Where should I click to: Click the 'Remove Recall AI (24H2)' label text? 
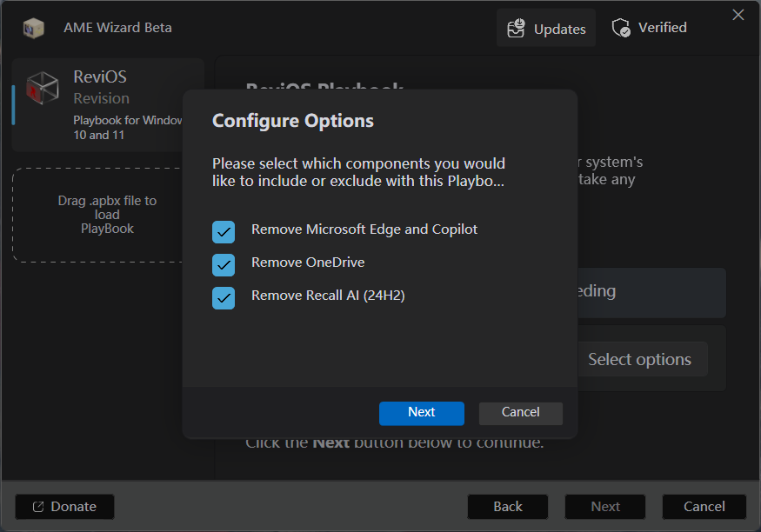[328, 296]
